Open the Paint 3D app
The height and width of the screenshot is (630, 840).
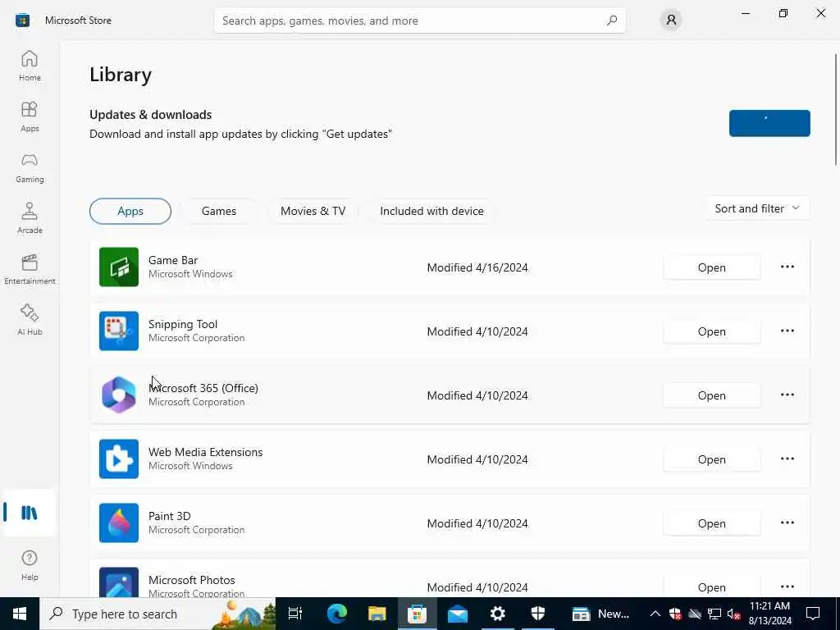(711, 523)
